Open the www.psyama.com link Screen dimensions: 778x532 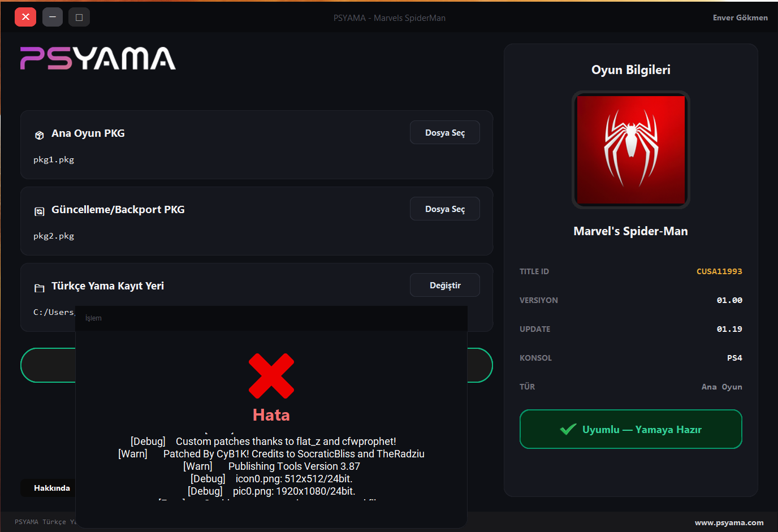pyautogui.click(x=729, y=523)
